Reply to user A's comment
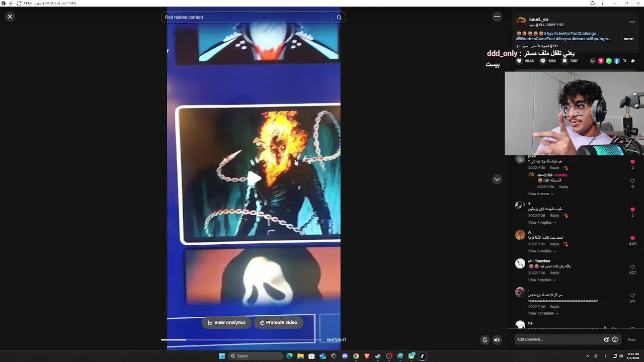Screen dimensions: 644x362 pos(554,244)
